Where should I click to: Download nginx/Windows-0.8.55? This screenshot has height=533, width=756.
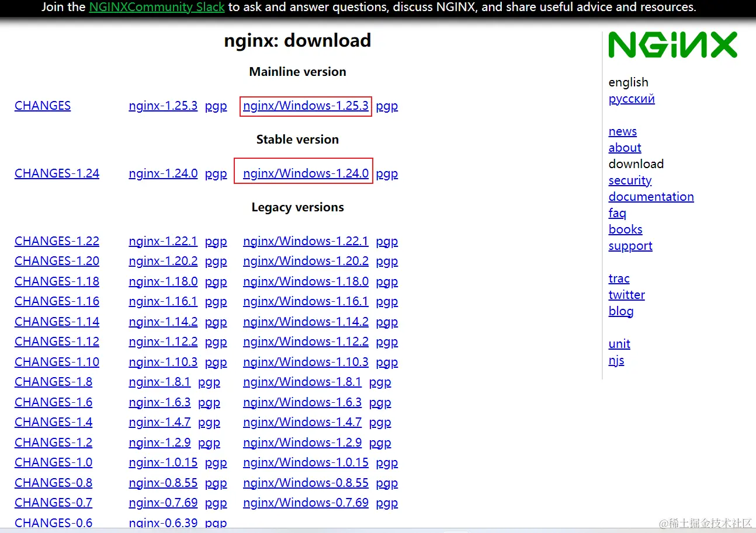pyautogui.click(x=306, y=483)
